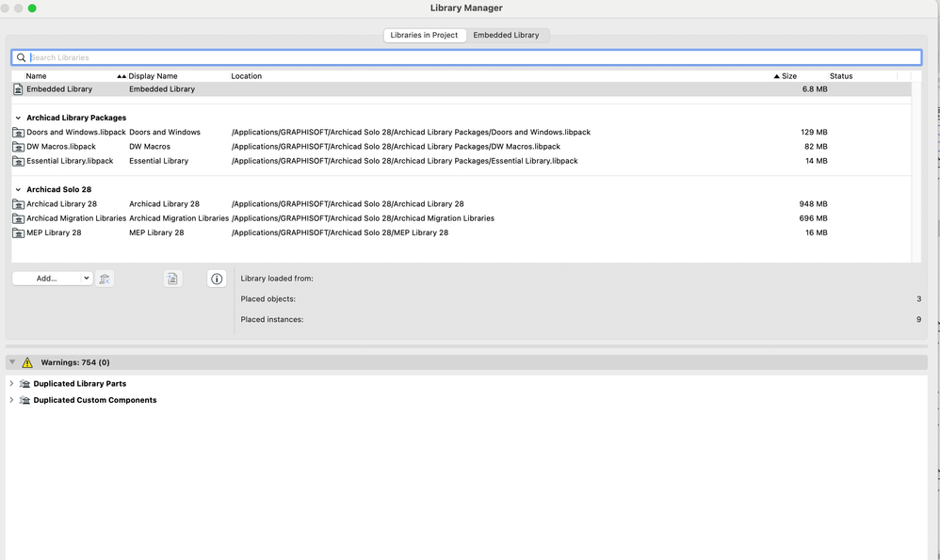Click the circular info (i) icon
This screenshot has height=560, width=940.
217,278
